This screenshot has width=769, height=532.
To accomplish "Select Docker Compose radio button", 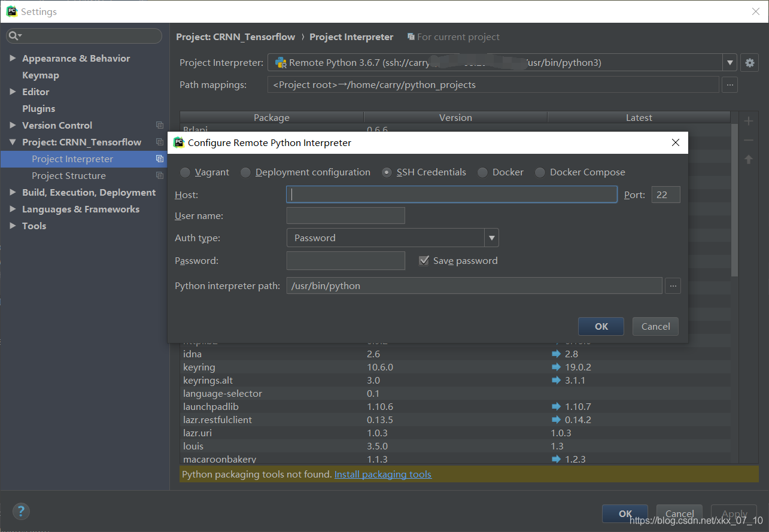I will (540, 172).
